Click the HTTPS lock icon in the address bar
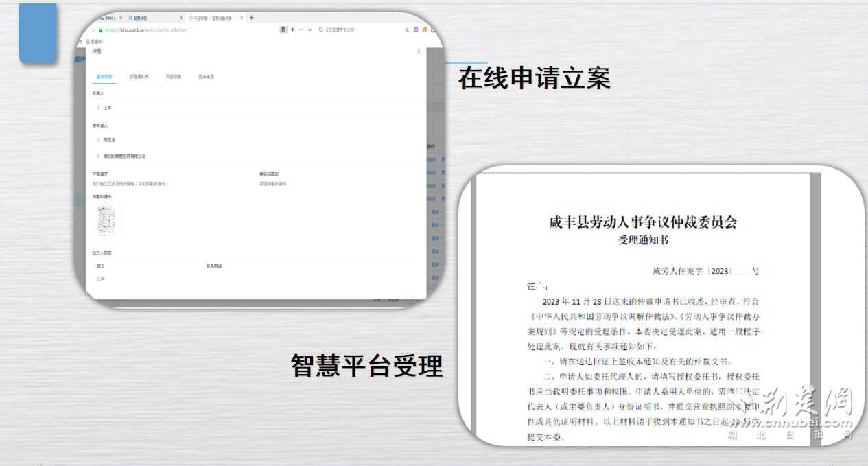 coord(100,30)
